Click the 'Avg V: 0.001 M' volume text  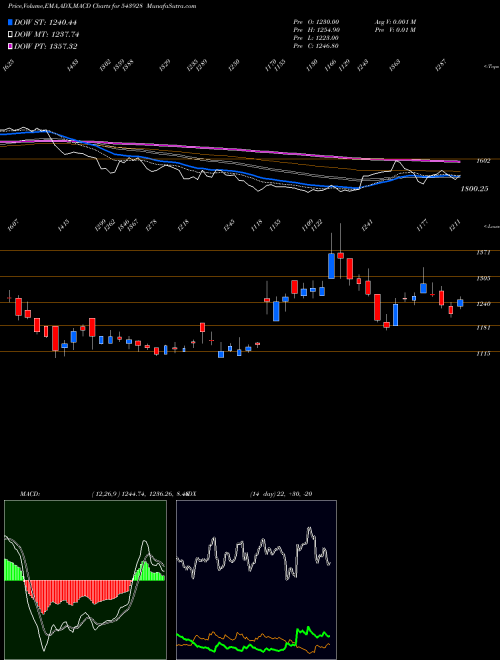tap(395, 22)
